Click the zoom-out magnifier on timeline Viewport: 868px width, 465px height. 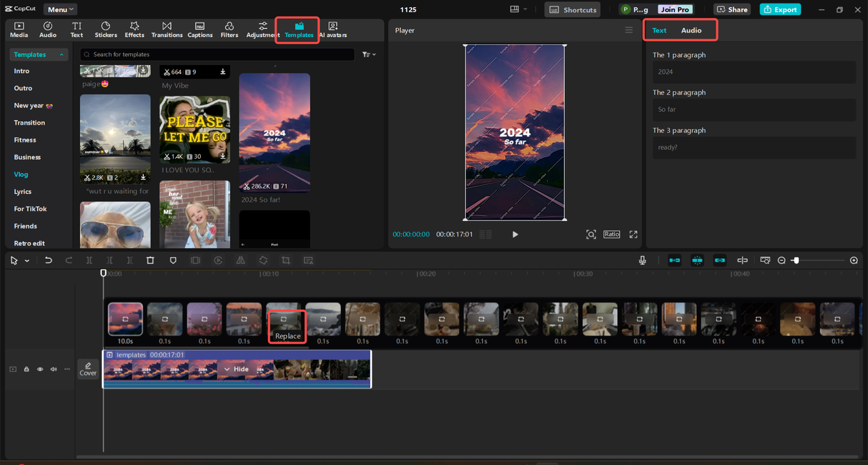781,260
